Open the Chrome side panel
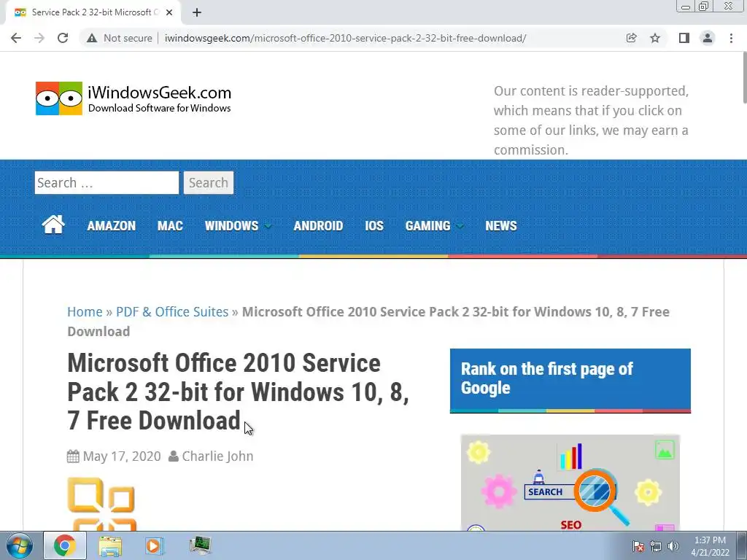 684,38
